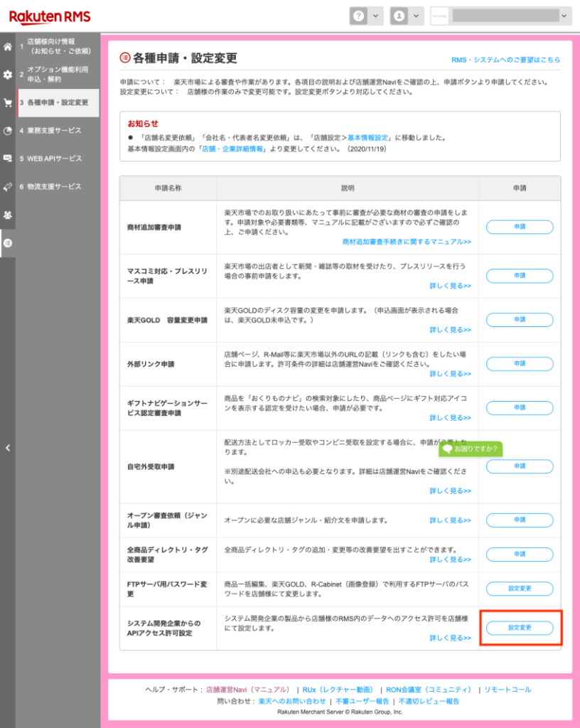Viewport: 580px width, 728px height.
Task: Click the Rakuten RMS logo
Action: pos(50,16)
